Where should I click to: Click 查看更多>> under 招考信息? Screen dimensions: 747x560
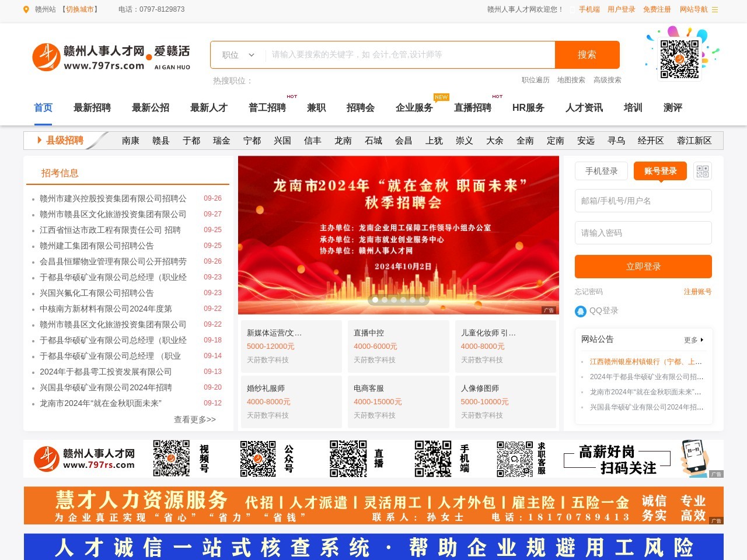[195, 419]
